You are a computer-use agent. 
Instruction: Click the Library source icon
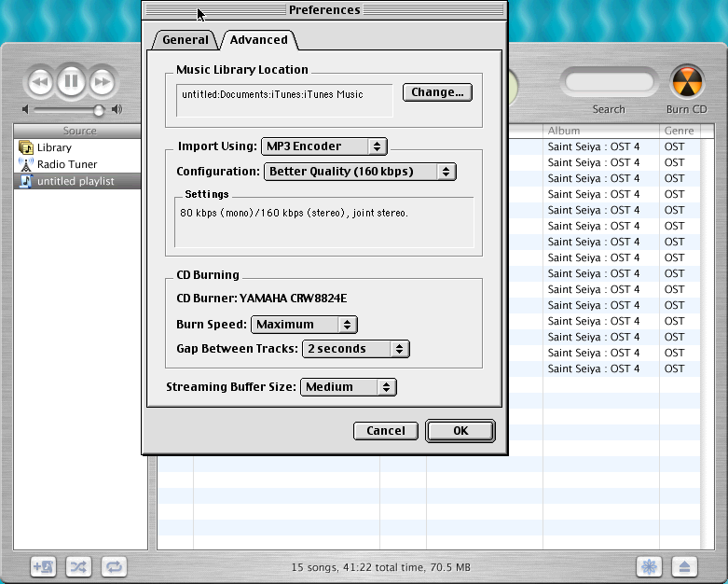(x=26, y=147)
